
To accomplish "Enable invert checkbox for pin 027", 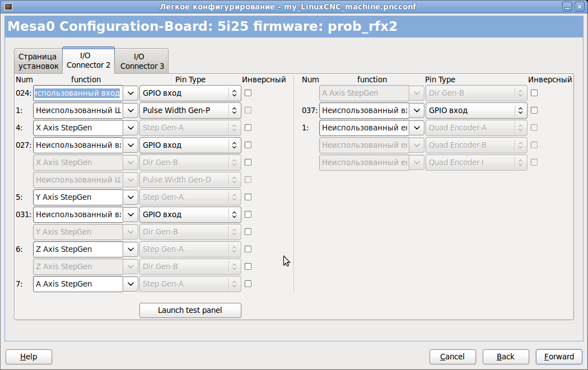I will pos(248,145).
